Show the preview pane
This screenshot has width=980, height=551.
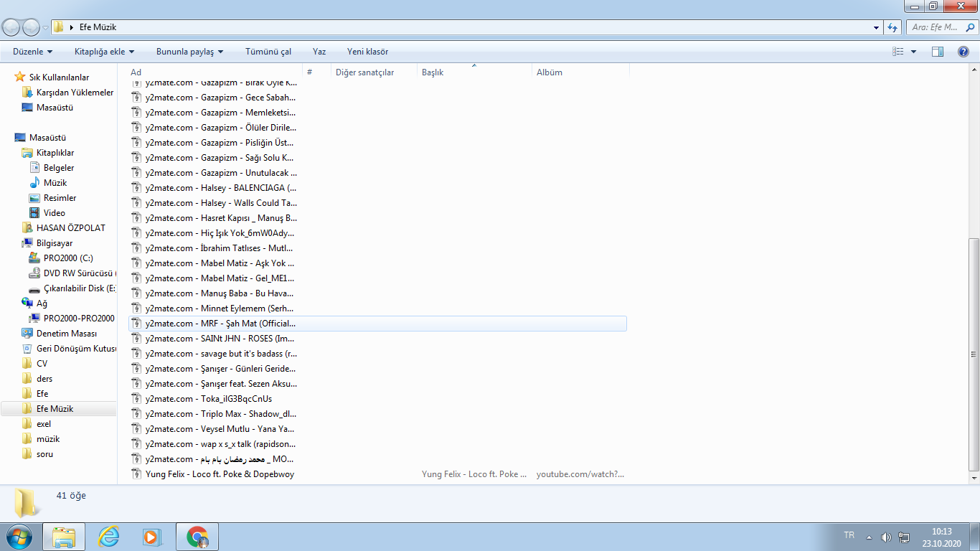[937, 52]
